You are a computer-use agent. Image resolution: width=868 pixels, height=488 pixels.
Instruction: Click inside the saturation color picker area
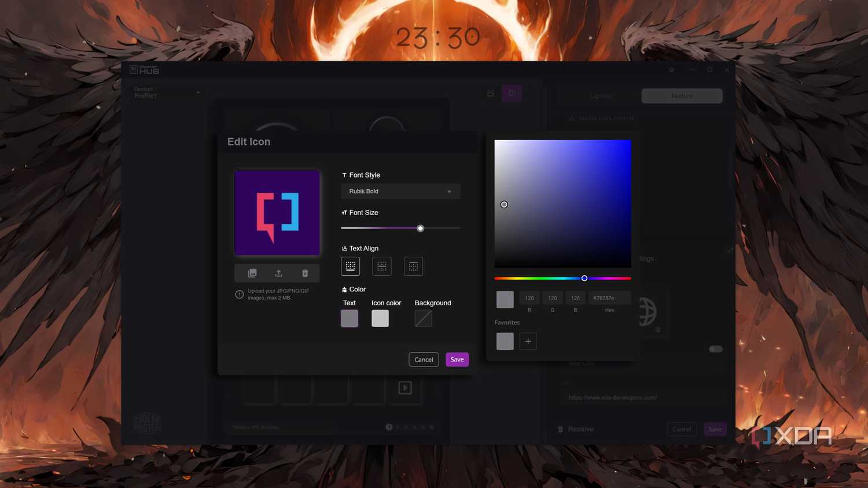click(562, 204)
